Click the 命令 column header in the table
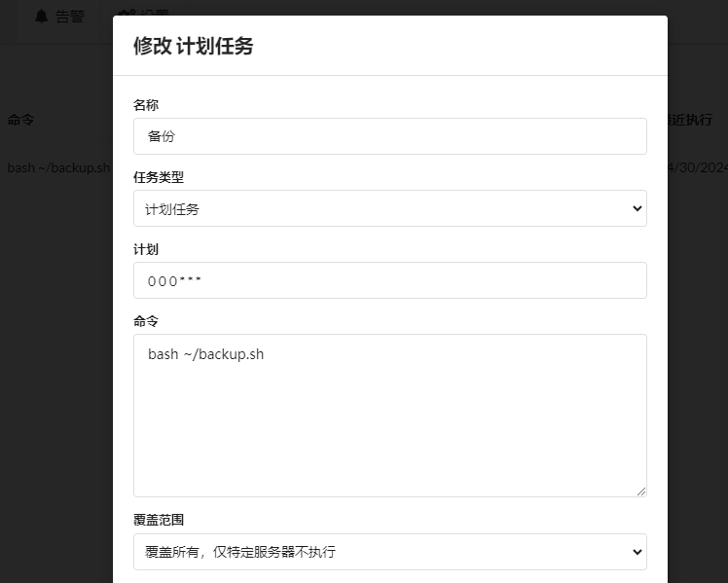Screen dimensions: 728x583 [21, 120]
